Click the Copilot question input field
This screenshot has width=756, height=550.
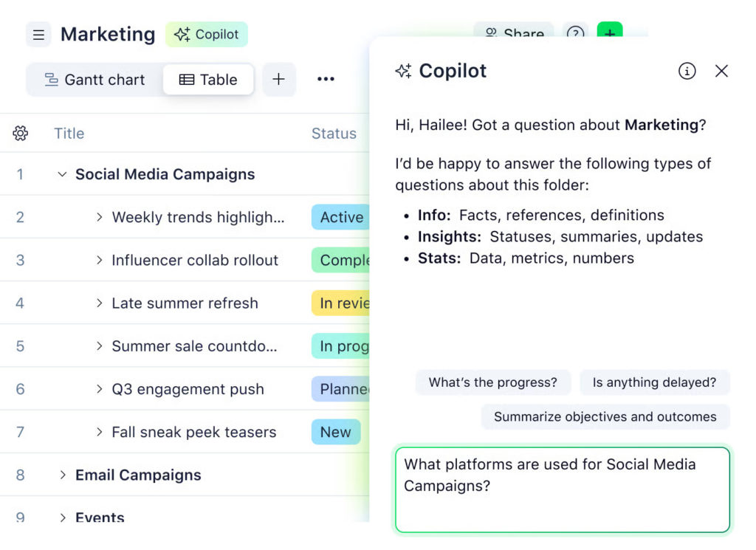pyautogui.click(x=563, y=490)
